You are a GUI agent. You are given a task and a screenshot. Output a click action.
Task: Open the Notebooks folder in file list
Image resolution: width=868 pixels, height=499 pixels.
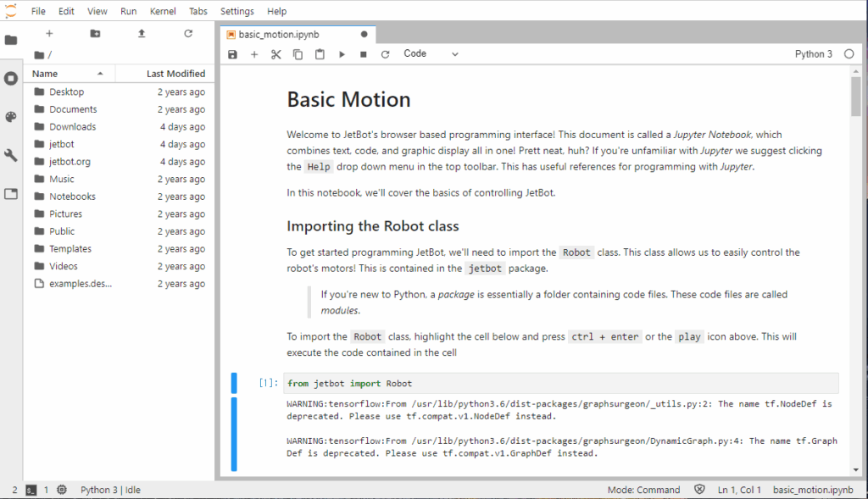tap(72, 197)
